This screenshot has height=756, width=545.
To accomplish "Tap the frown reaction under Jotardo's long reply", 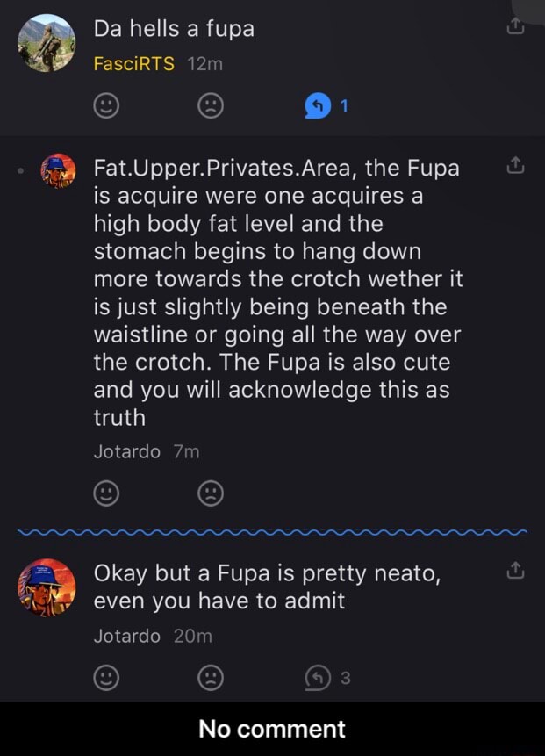I will coord(209,493).
